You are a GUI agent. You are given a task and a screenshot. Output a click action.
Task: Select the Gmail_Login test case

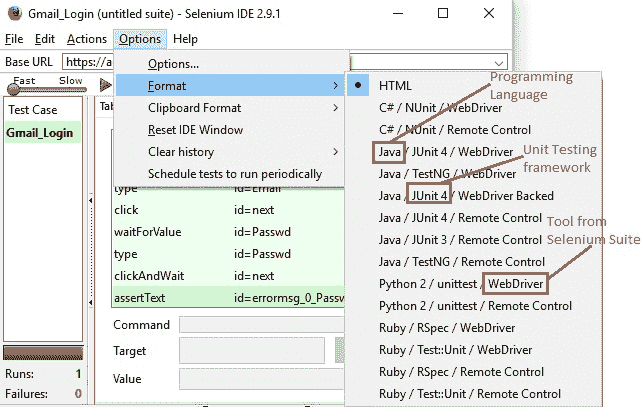coord(43,133)
